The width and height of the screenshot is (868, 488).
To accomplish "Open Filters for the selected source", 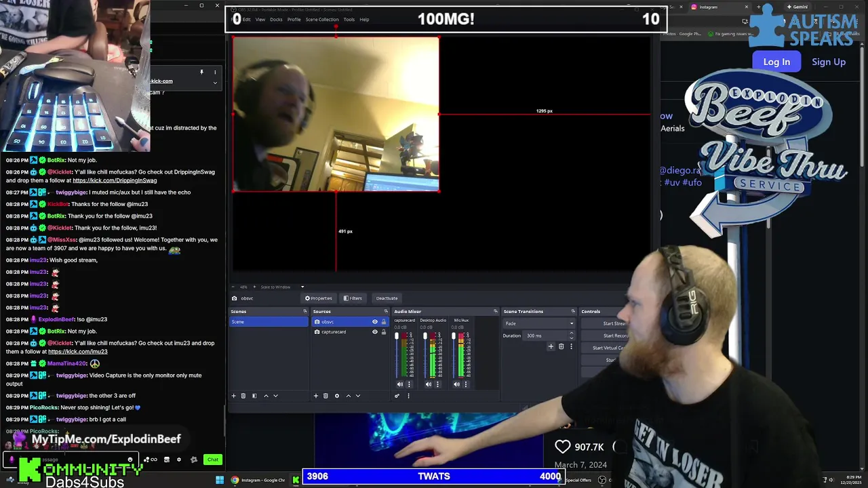I will coord(353,298).
